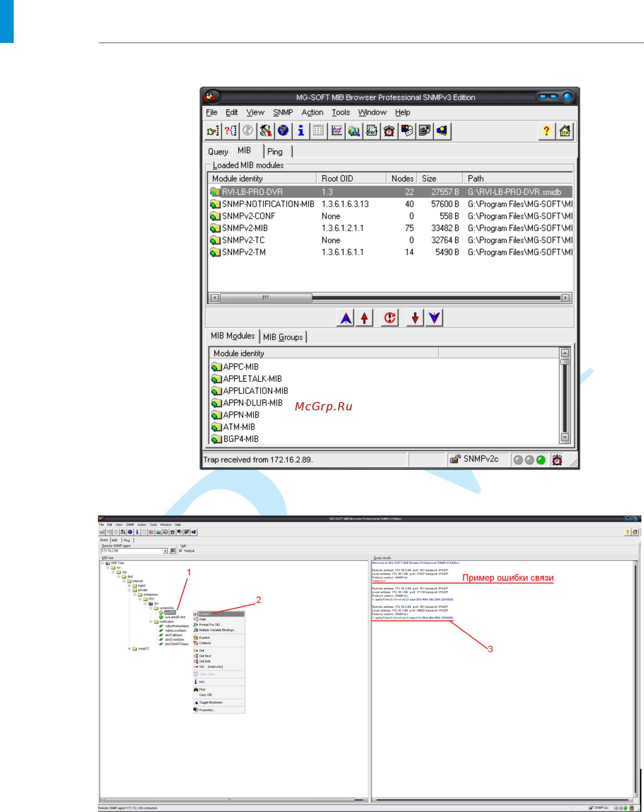Click the Size column header
644x812 pixels.
tap(440, 178)
